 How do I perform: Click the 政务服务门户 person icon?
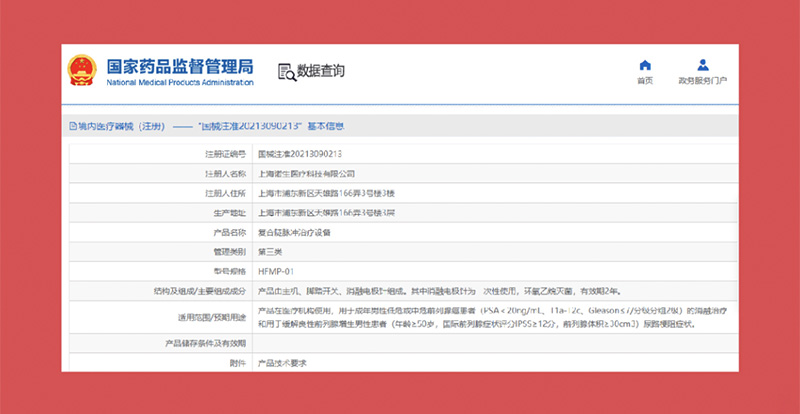coord(702,64)
